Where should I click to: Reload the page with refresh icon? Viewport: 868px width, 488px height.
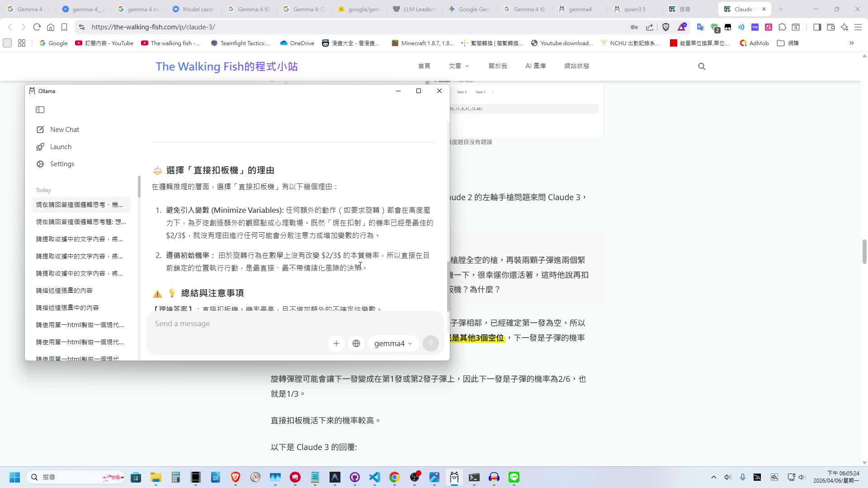[x=37, y=27]
